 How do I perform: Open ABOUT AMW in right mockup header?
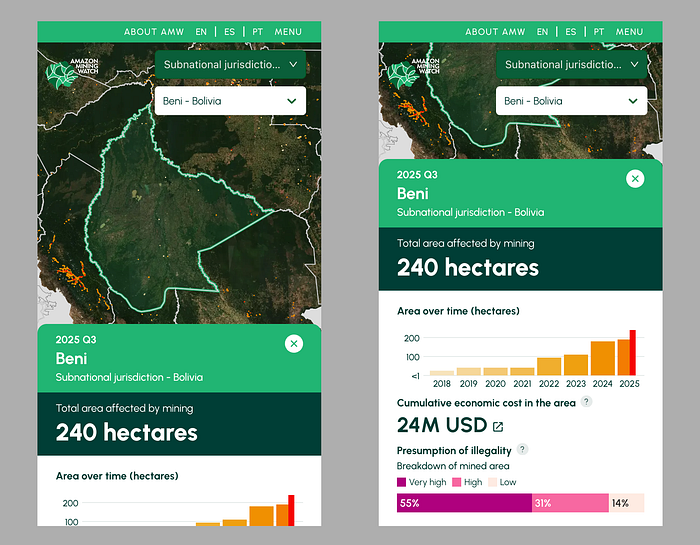tap(495, 32)
